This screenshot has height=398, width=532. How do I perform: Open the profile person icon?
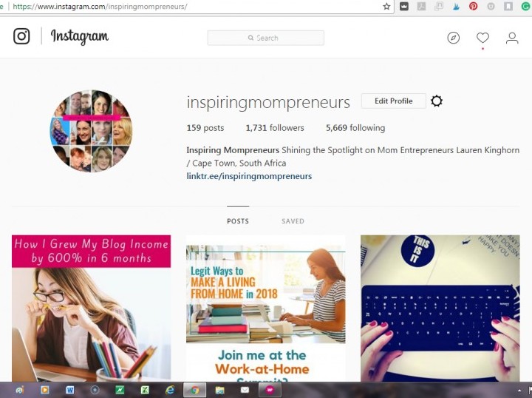coord(512,38)
